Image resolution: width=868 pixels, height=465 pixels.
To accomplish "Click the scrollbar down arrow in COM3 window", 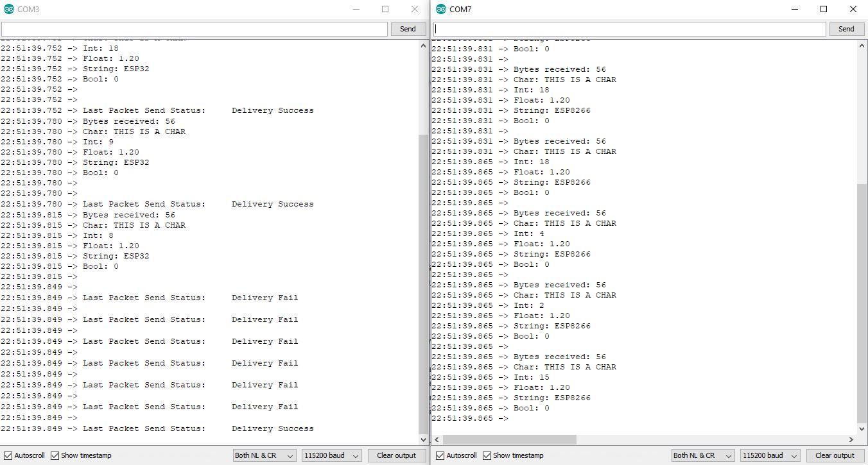I will coord(423,440).
